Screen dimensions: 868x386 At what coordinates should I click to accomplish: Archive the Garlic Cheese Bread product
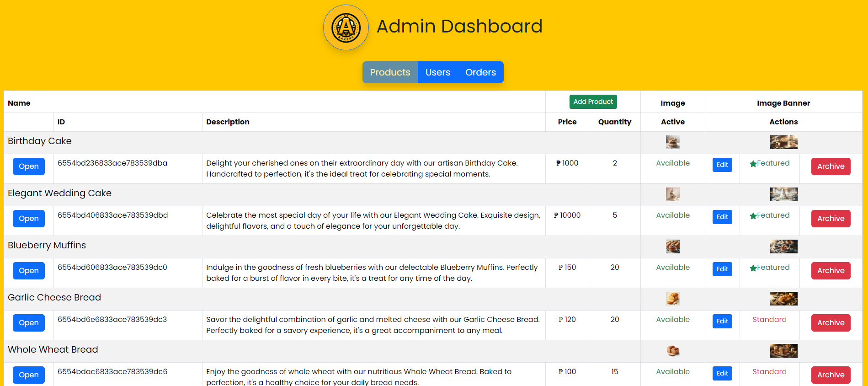point(831,323)
